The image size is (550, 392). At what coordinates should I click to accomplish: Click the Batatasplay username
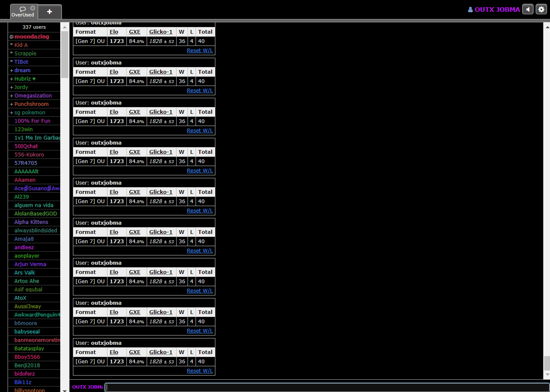[x=34, y=349]
